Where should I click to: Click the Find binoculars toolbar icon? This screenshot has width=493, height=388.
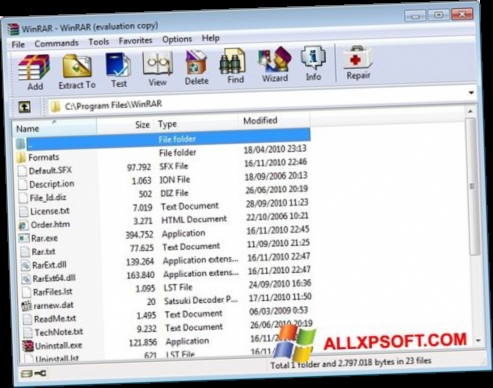point(233,61)
